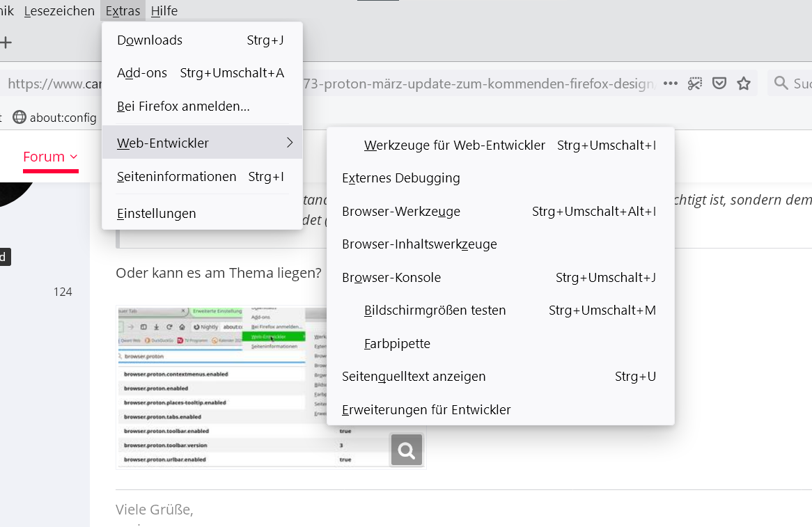Expand the Web-Entwickler submenu arrow

click(x=290, y=143)
